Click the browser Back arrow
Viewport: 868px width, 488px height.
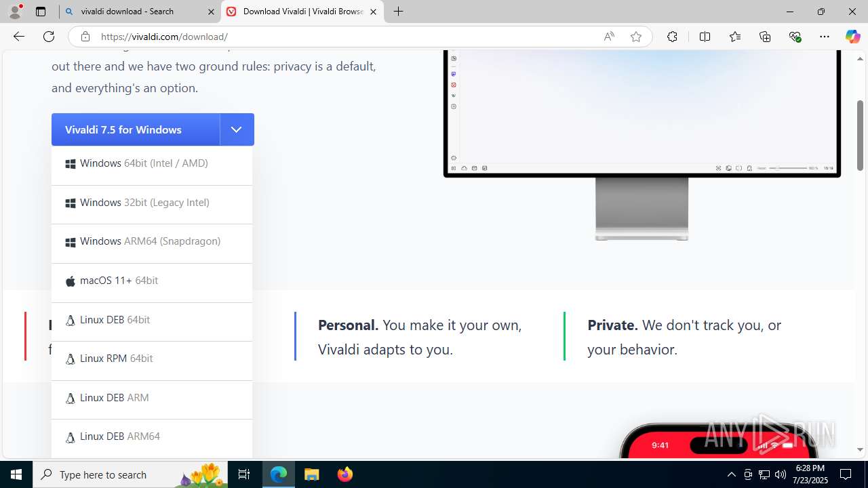[x=19, y=37]
